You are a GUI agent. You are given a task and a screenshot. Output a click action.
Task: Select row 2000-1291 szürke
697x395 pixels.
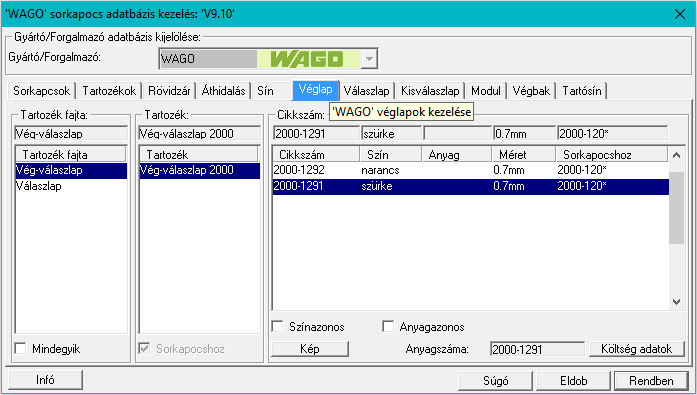coord(471,186)
